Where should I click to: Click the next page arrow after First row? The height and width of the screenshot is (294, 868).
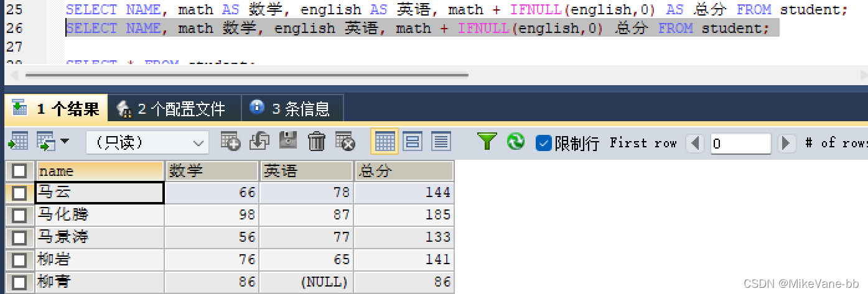point(787,144)
